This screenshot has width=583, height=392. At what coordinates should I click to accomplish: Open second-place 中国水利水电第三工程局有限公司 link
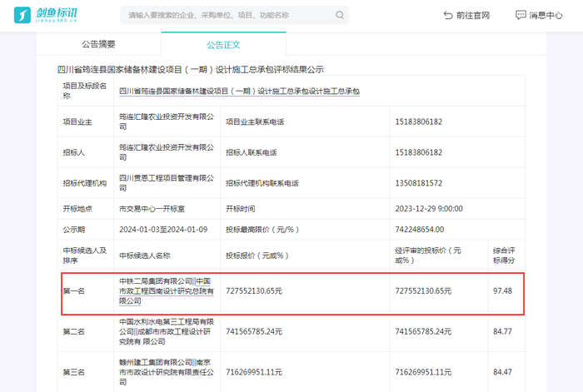click(x=167, y=321)
